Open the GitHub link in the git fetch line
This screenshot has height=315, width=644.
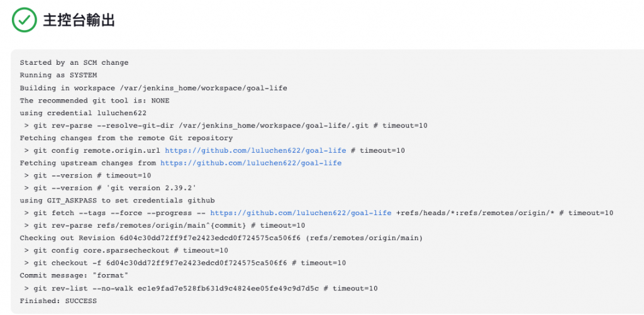click(x=301, y=213)
